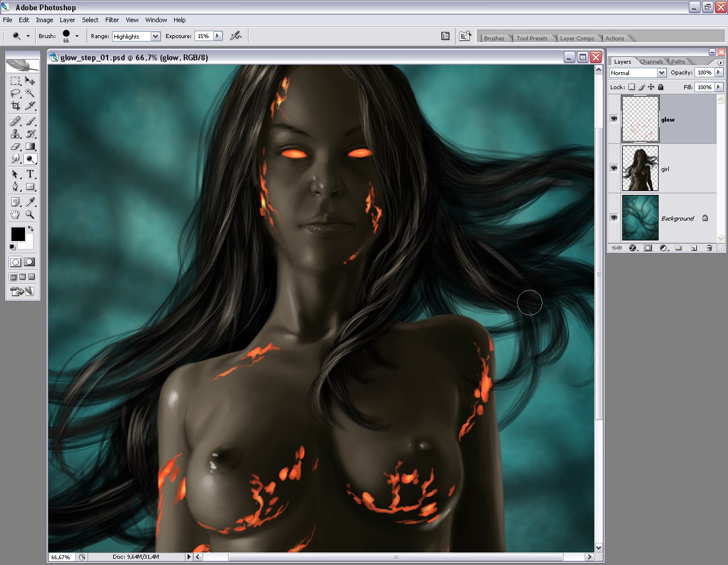
Task: Select the Path Selection tool
Action: (15, 174)
